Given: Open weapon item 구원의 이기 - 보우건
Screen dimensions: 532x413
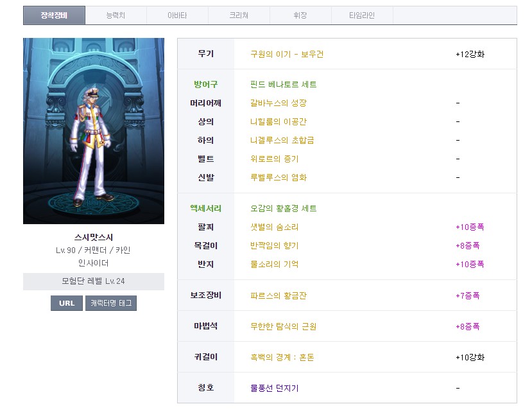Looking at the screenshot, I should 287,54.
